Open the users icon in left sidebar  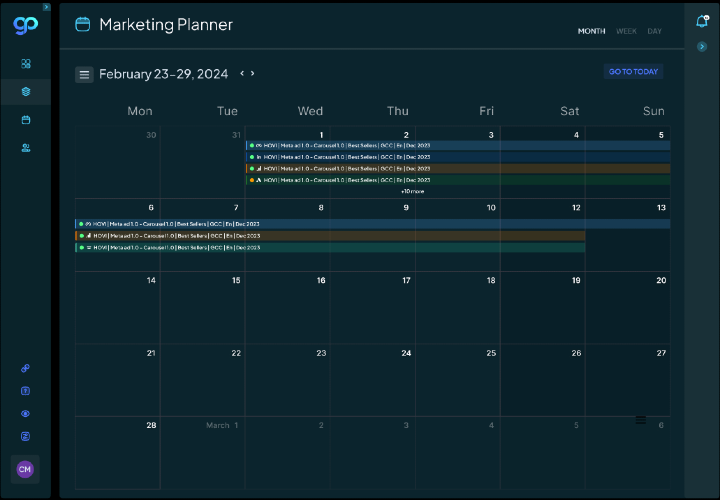[26, 148]
